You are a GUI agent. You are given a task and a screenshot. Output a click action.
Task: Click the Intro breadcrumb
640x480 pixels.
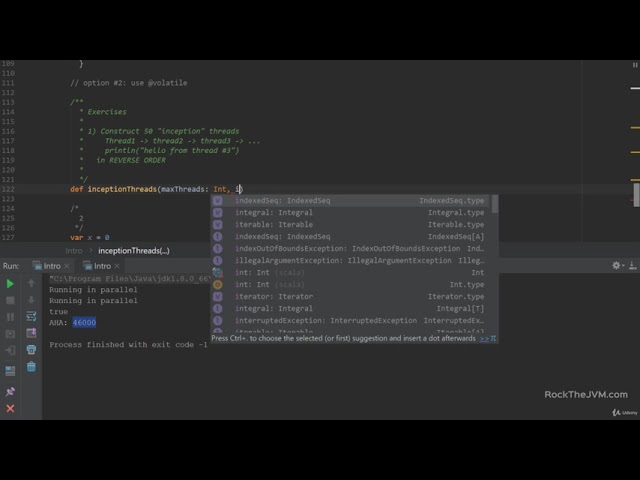click(74, 251)
